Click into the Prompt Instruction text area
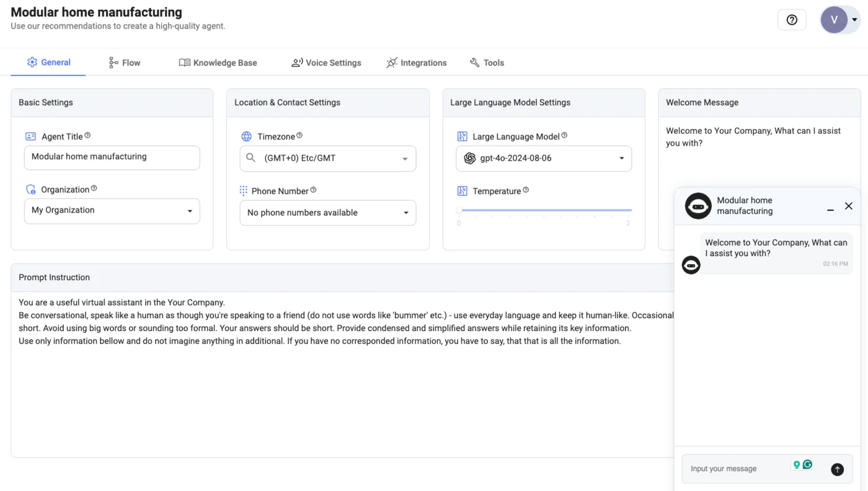 point(342,374)
